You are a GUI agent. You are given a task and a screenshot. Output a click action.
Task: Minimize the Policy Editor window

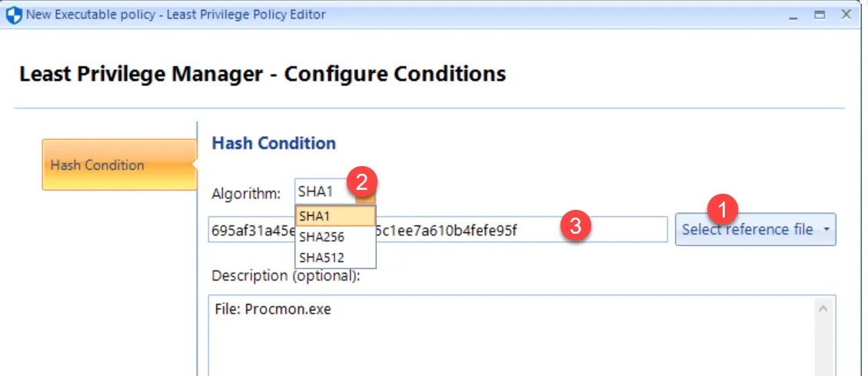(794, 15)
